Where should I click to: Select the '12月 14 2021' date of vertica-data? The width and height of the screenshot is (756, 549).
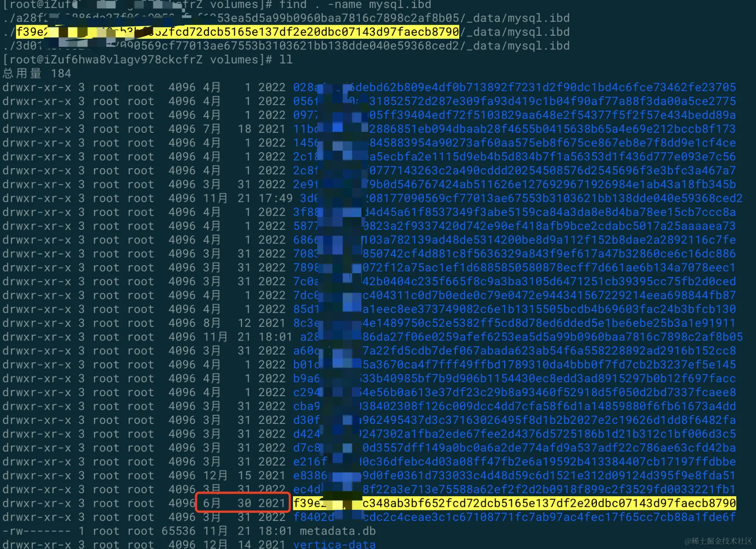244,544
